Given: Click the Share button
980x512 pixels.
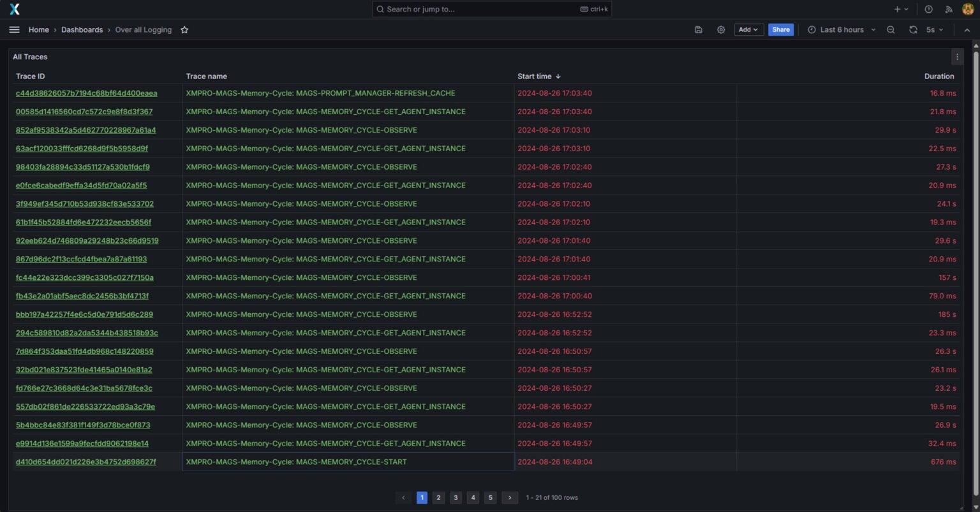Looking at the screenshot, I should coord(780,30).
